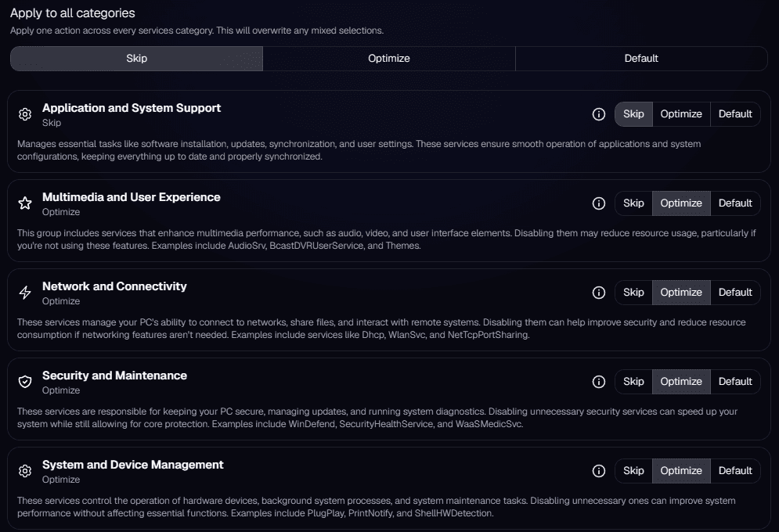779x532 pixels.
Task: Set Application and System Support to Default
Action: click(x=735, y=114)
